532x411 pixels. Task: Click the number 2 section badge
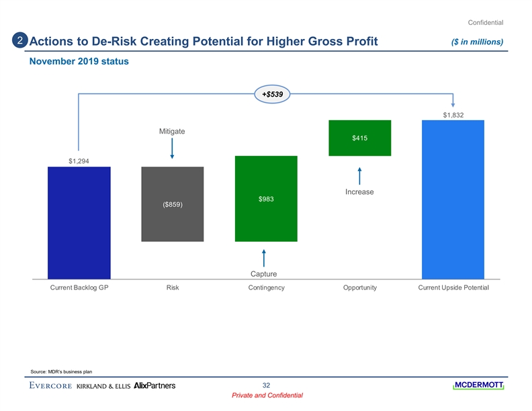20,42
